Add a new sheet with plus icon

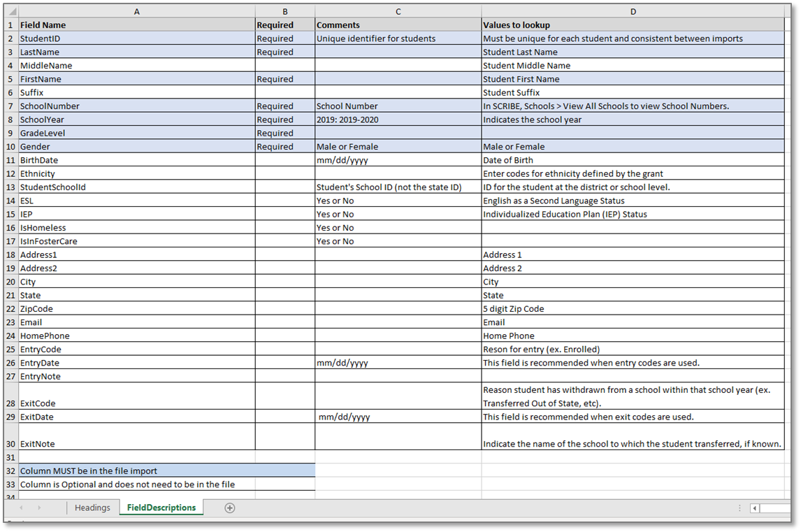(230, 508)
